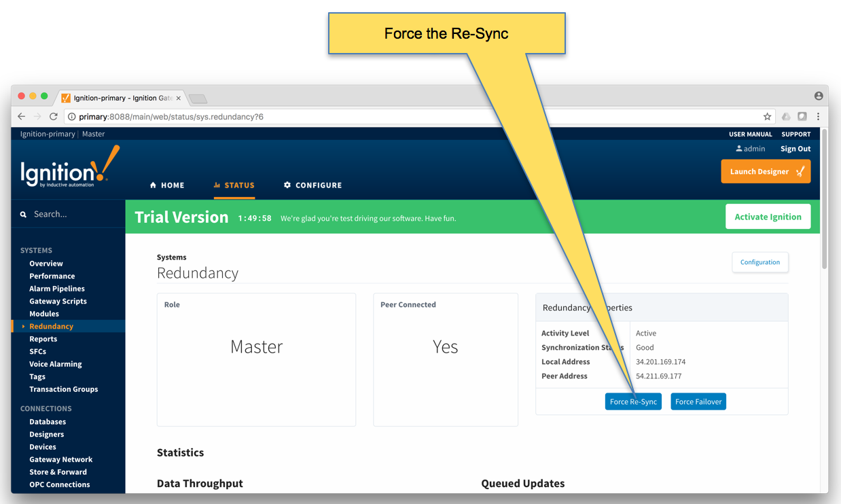
Task: Open OPC Connections in sidebar
Action: [60, 485]
